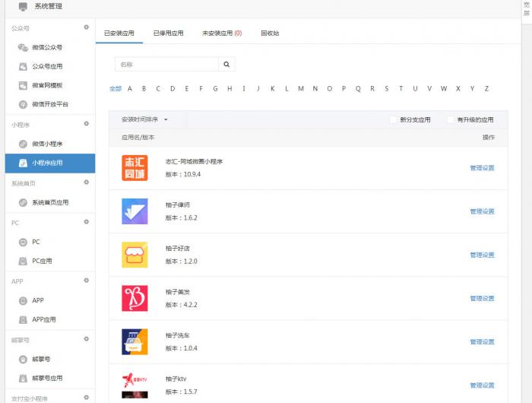The width and height of the screenshot is (532, 403).
Task: Check the 有升级的应用 filter
Action: (451, 119)
